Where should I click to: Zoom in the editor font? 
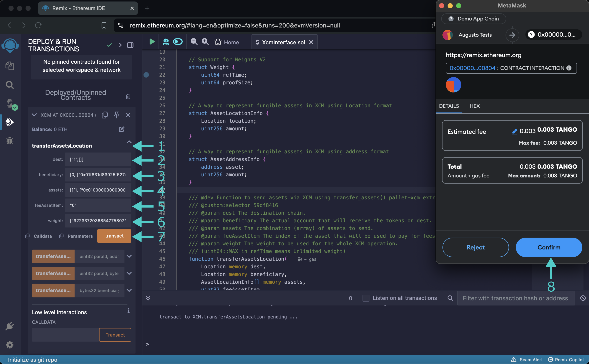[x=205, y=42]
